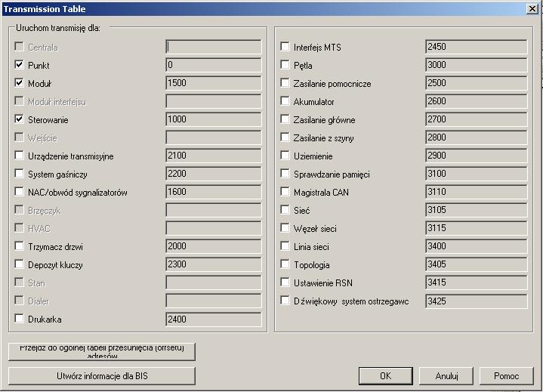Click Linia sieci field 3400
543x392 pixels.
[477, 246]
